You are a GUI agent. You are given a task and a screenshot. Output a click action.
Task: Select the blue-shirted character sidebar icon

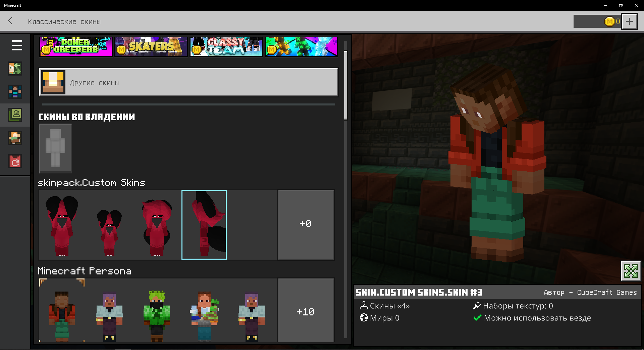[x=15, y=92]
